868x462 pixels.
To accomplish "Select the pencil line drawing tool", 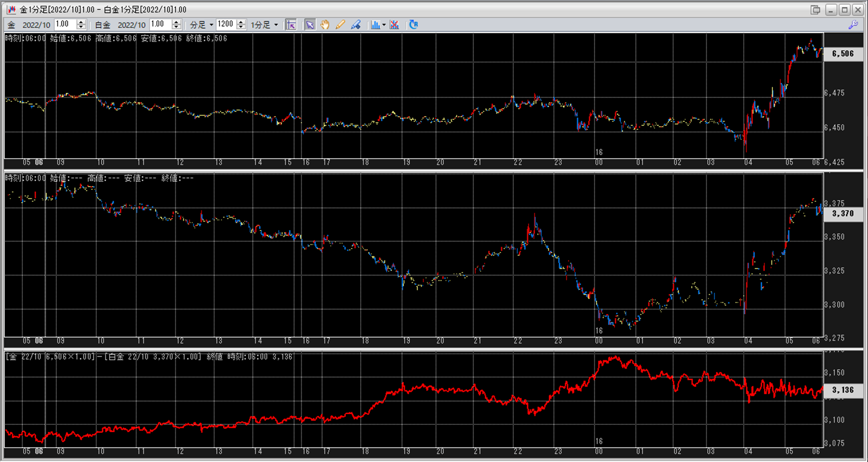I will point(340,25).
